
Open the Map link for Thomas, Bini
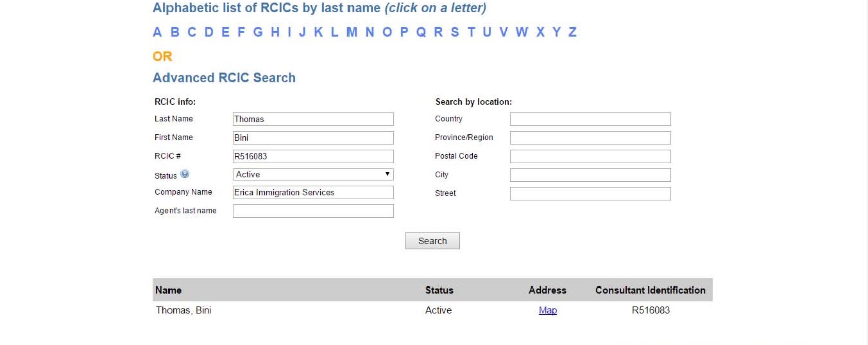click(x=548, y=310)
